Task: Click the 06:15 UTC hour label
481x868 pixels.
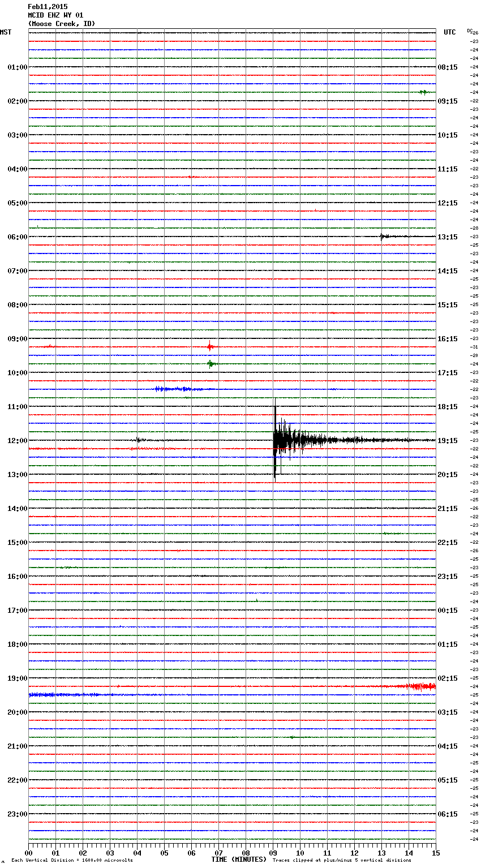Action: click(x=448, y=814)
